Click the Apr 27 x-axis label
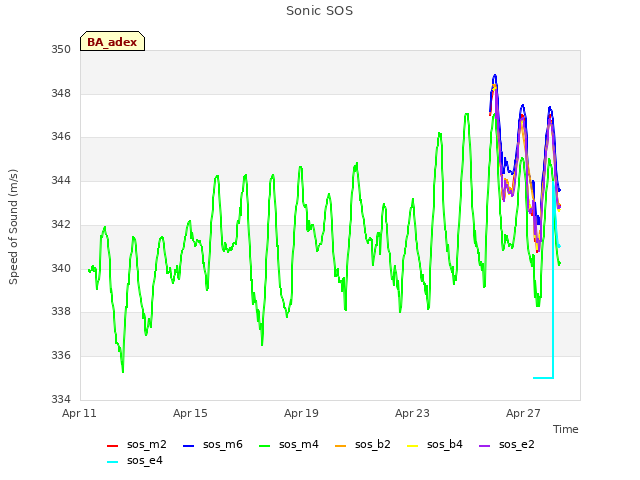Screen dimensions: 640x480 click(x=523, y=413)
